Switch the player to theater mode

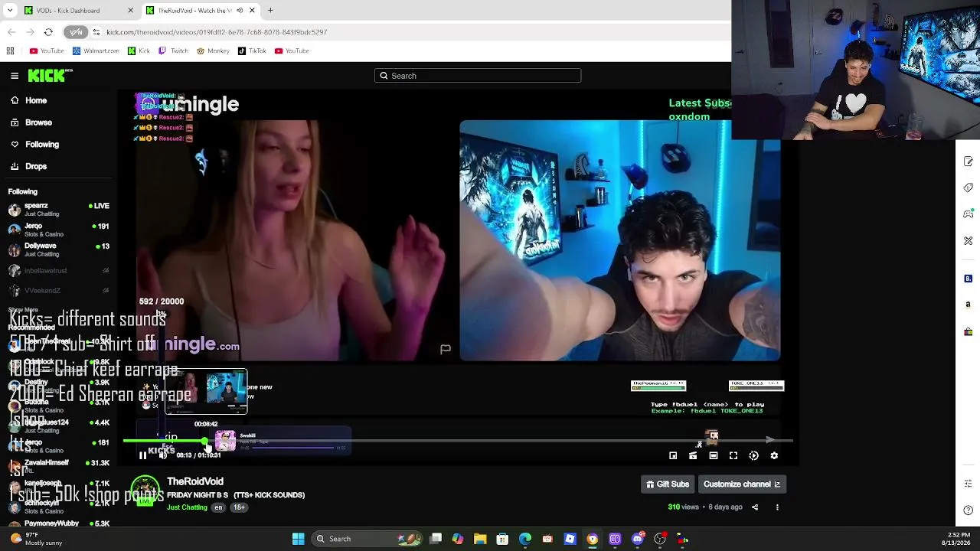coord(714,455)
